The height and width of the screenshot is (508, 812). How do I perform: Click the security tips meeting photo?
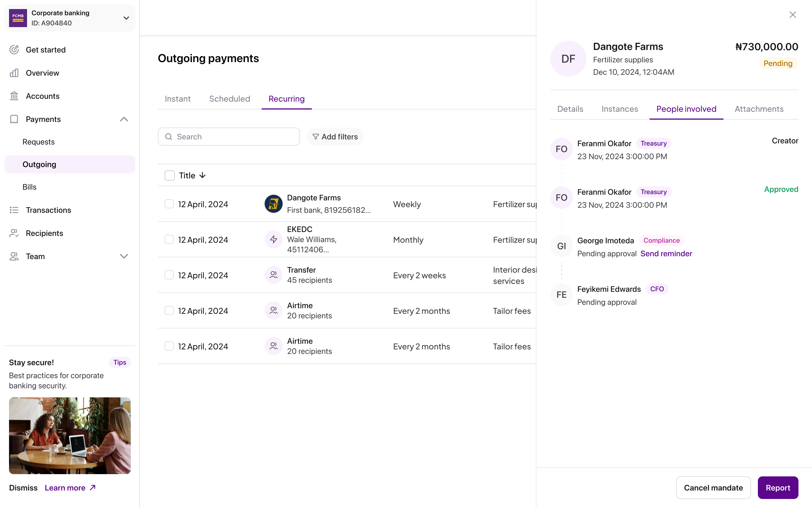pos(70,436)
